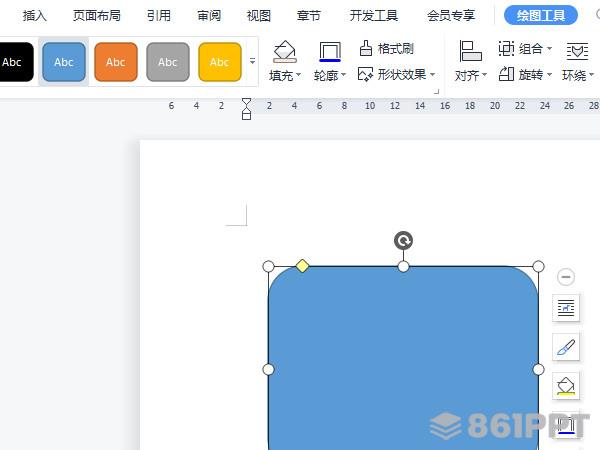This screenshot has width=600, height=450.
Task: Select the blue rounded rectangle shape
Action: tap(403, 358)
